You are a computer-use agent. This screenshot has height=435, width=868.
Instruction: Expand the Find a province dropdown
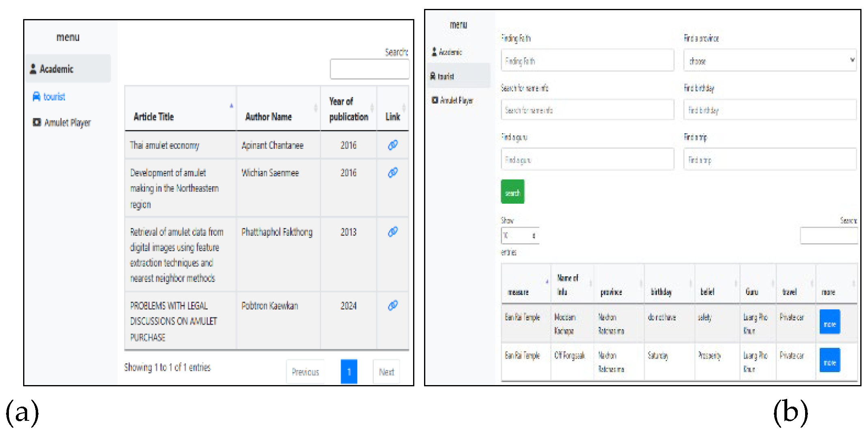[770, 60]
